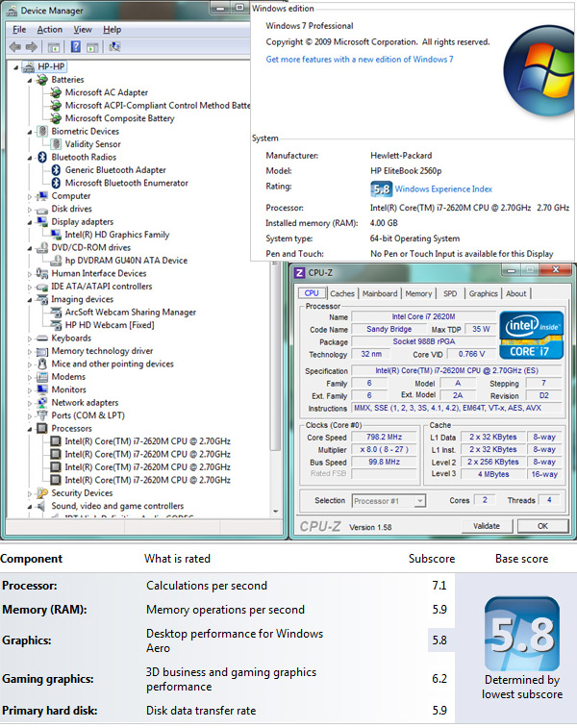577x728 pixels.
Task: Select the Network adapters category icon
Action: [x=42, y=403]
